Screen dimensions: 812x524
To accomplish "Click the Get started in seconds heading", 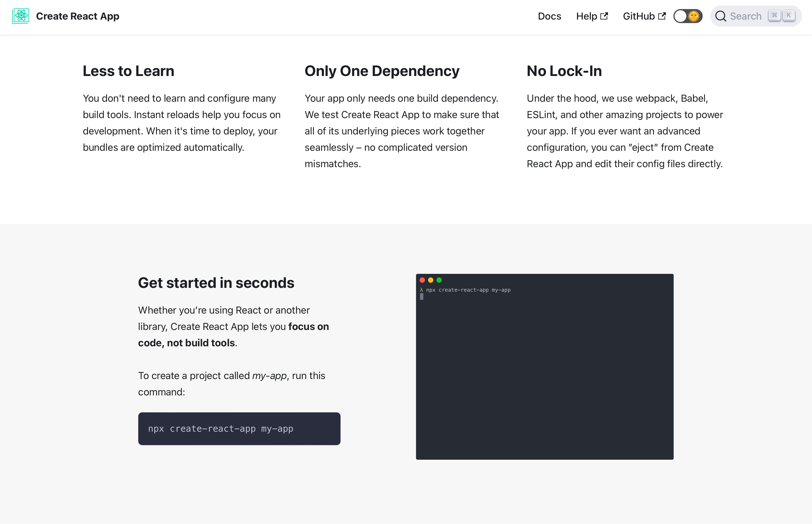I will [216, 283].
